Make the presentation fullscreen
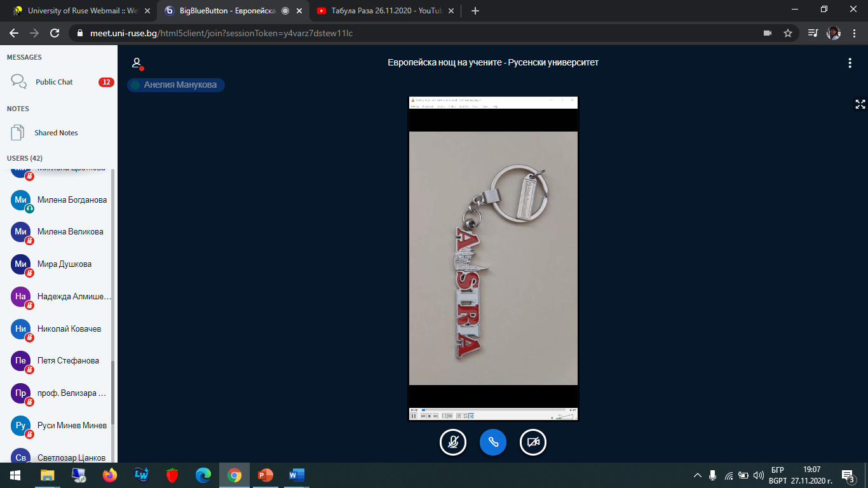Image resolution: width=868 pixels, height=488 pixels. tap(860, 104)
